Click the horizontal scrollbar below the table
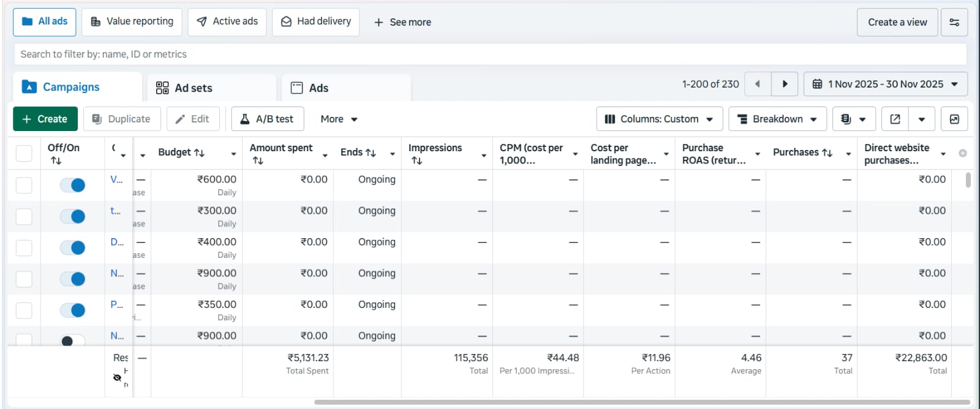 641,402
